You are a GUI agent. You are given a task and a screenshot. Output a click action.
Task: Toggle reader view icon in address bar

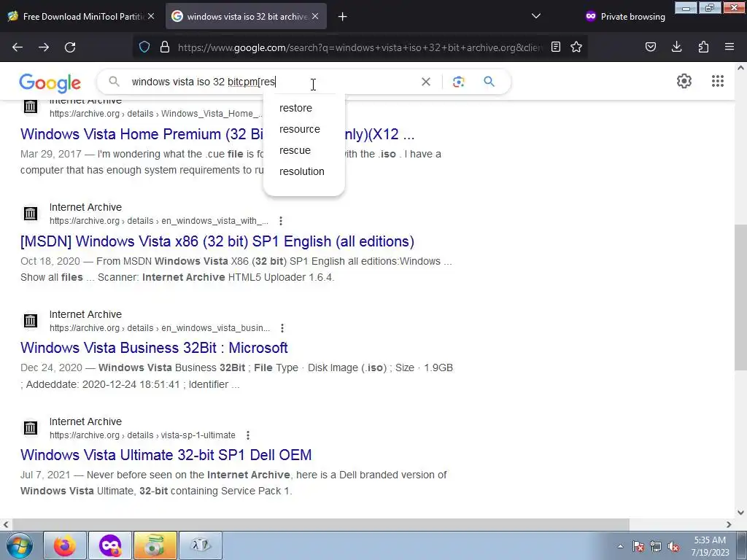pyautogui.click(x=555, y=47)
